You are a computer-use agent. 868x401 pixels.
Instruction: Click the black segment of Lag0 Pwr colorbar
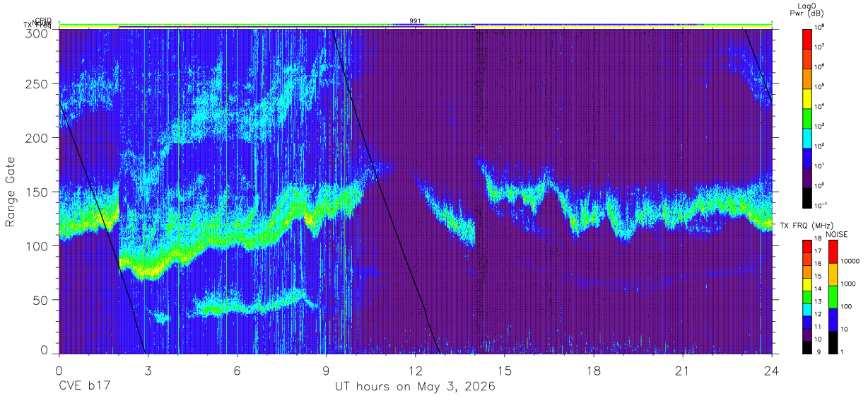click(x=807, y=197)
